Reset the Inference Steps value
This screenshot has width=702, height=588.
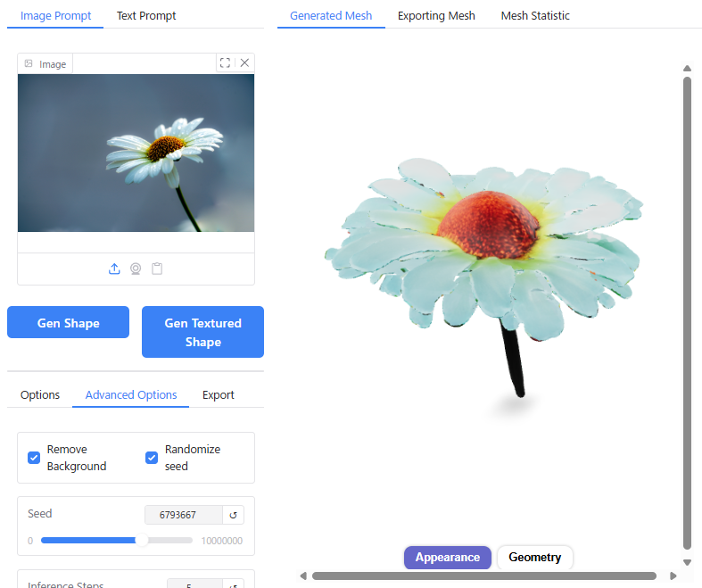[x=234, y=584]
